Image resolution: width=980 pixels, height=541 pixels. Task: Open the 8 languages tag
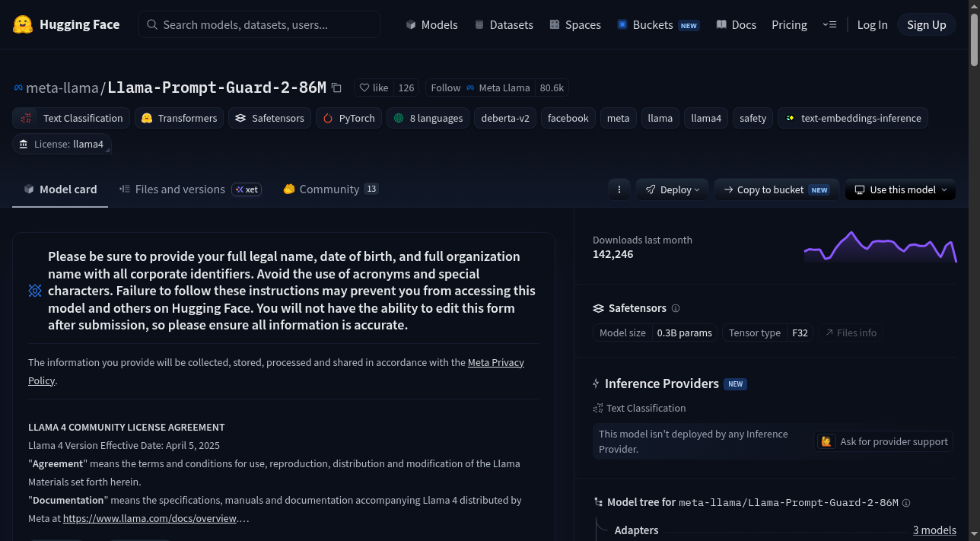pos(428,118)
